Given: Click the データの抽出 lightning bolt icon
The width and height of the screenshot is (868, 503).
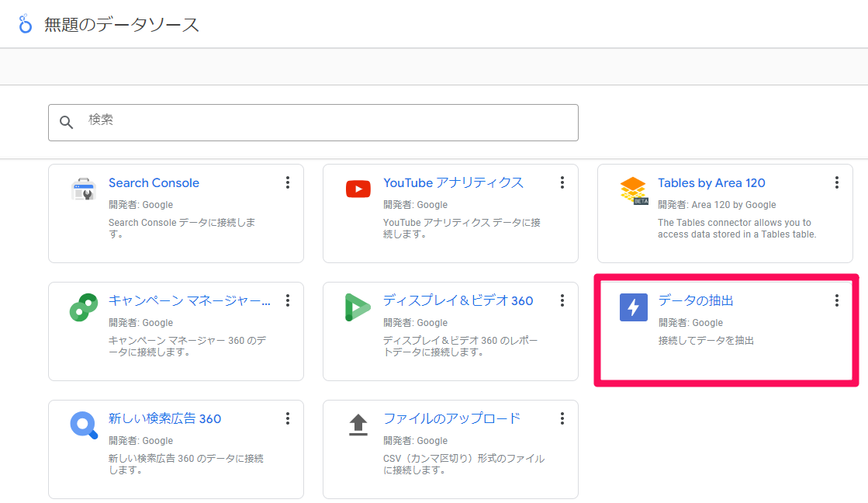Looking at the screenshot, I should pos(634,307).
